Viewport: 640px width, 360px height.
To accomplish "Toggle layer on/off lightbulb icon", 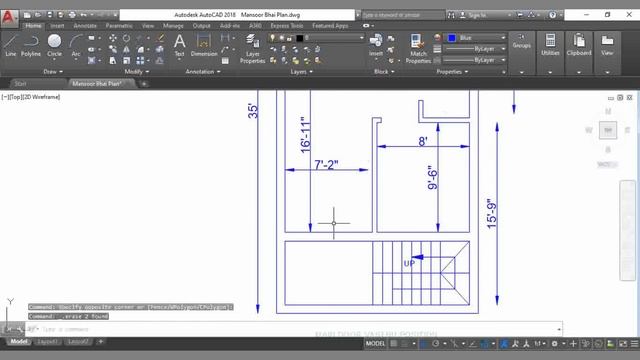I will (x=272, y=38).
